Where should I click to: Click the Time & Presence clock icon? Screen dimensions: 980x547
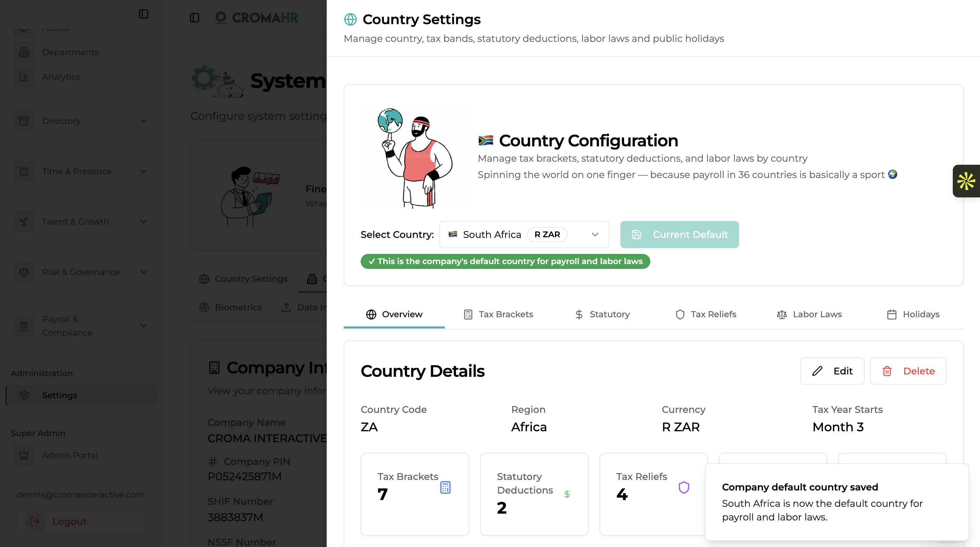click(x=23, y=171)
